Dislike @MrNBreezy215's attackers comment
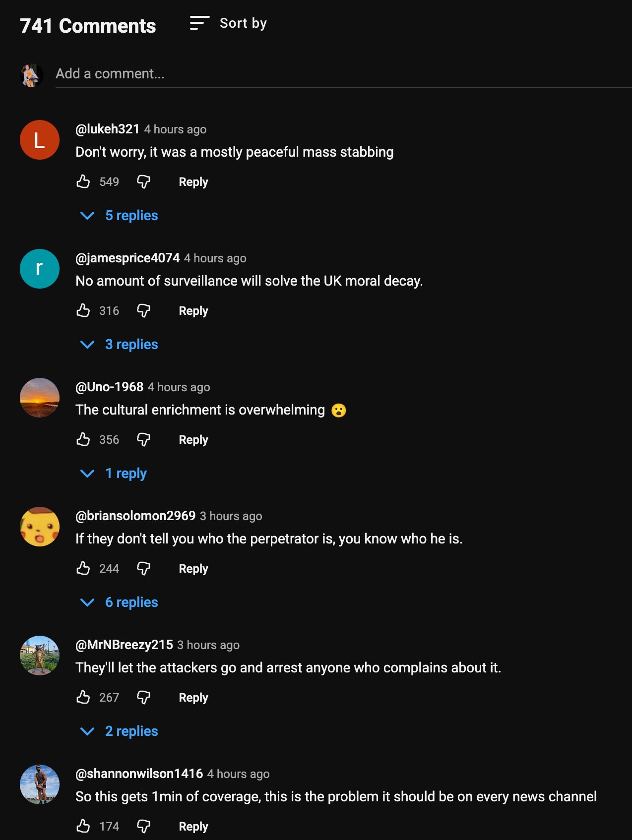This screenshot has width=632, height=840. (143, 697)
